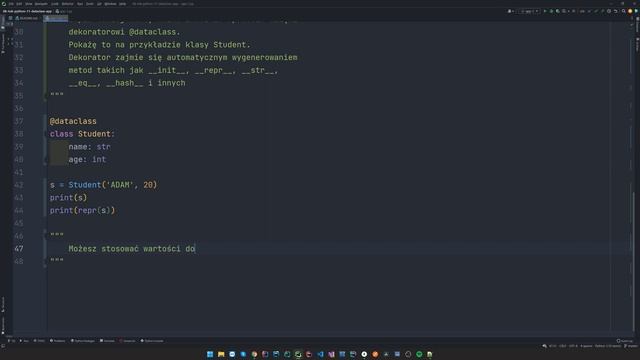Select the highlighted active editor tab
Viewport: 640px width, 360px height.
tap(56, 18)
